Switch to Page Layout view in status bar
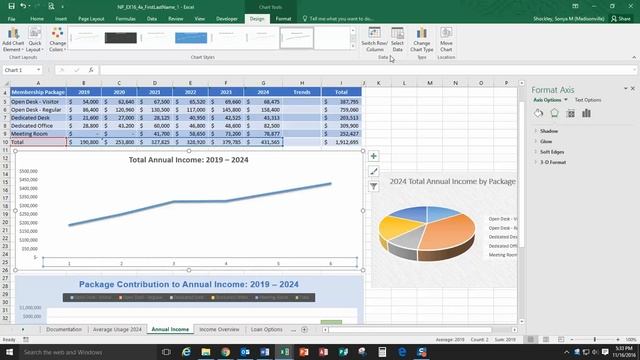 pos(546,340)
